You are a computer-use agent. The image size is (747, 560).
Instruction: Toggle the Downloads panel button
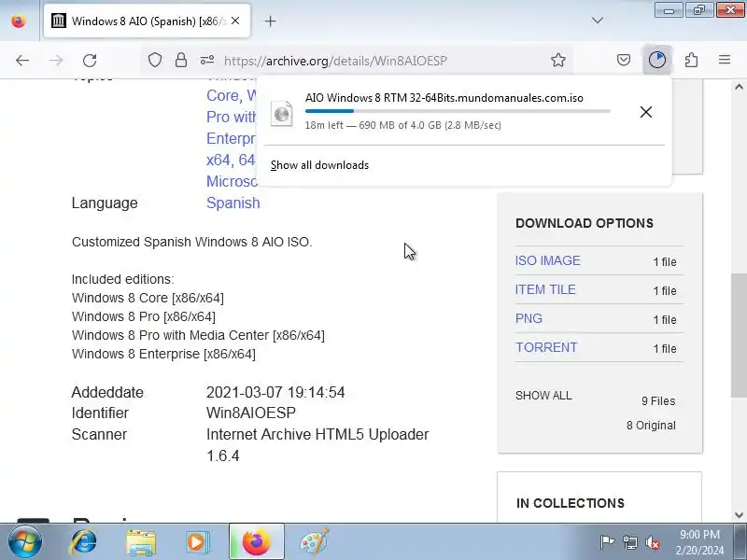657,60
